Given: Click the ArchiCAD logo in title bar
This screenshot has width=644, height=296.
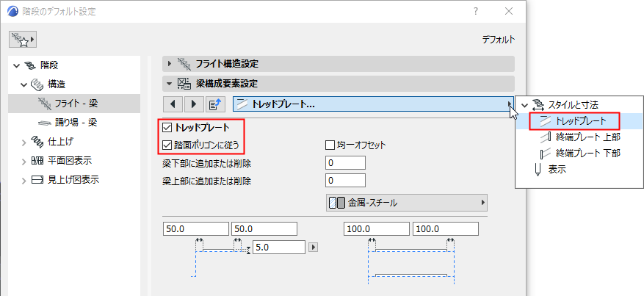Looking at the screenshot, I should click(13, 11).
